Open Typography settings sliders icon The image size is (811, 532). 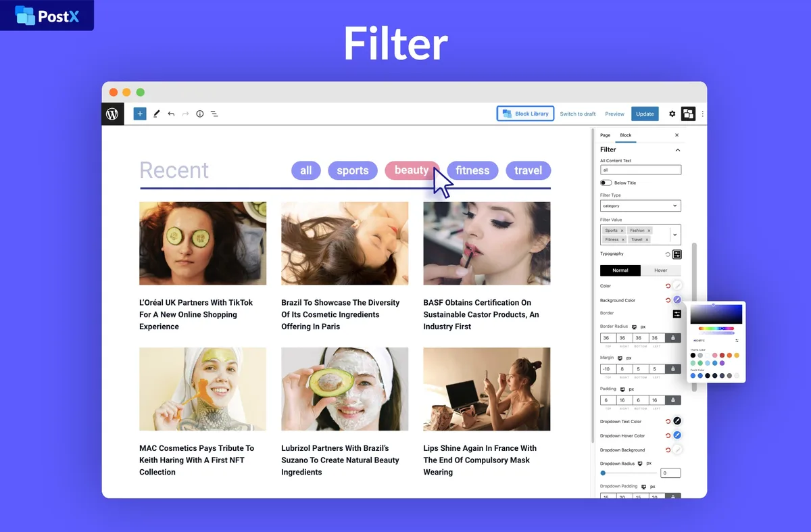(x=677, y=254)
